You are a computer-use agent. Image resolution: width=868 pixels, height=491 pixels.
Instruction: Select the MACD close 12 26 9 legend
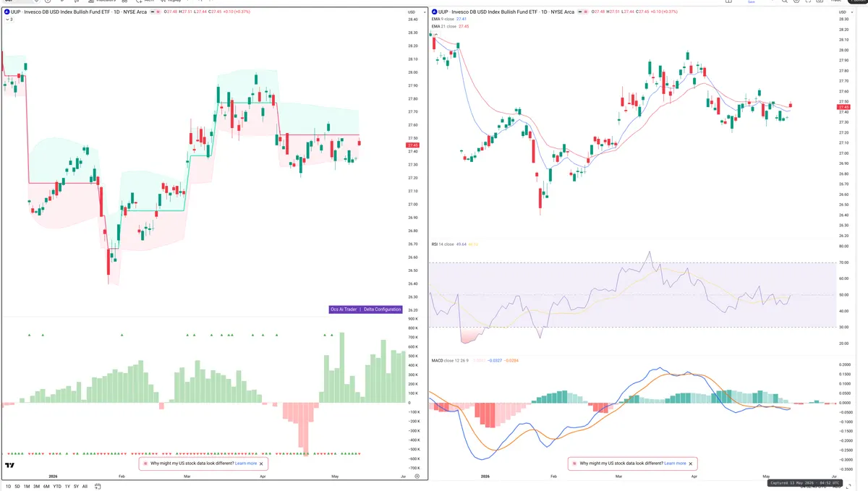tap(451, 360)
